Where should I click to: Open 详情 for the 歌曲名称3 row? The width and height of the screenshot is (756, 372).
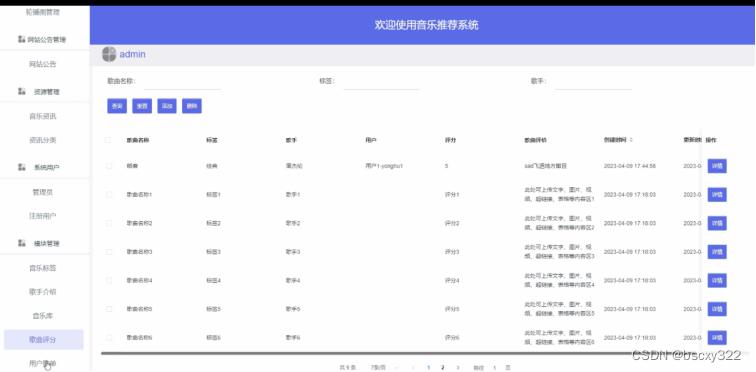[717, 252]
